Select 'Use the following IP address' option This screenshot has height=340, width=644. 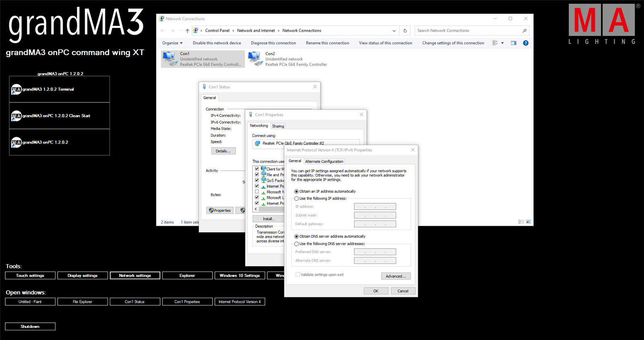pos(297,199)
